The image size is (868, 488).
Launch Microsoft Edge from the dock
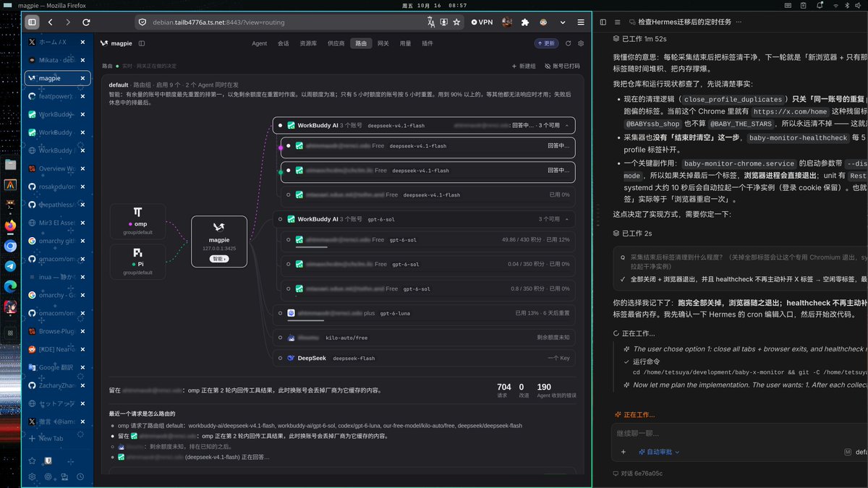[x=10, y=286]
